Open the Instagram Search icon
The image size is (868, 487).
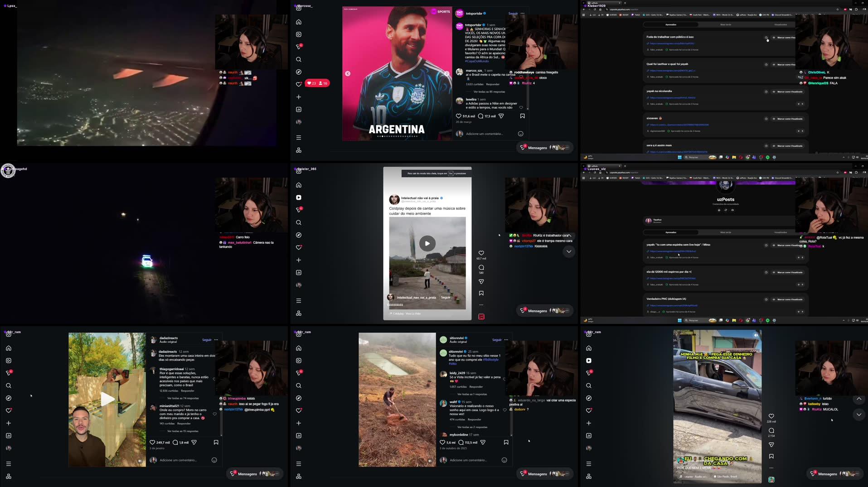pos(298,59)
